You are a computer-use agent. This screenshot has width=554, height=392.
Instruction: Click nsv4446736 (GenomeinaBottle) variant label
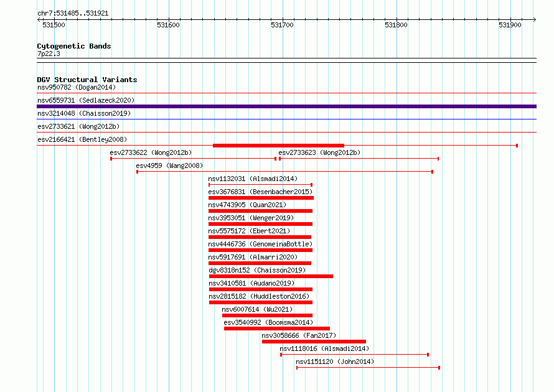click(x=260, y=244)
